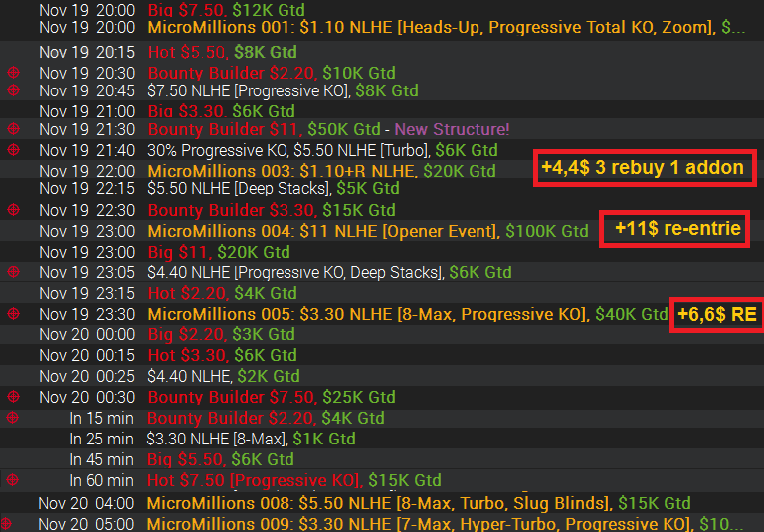The height and width of the screenshot is (532, 764).
Task: Click the target icon beside the 22:30 Bounty Builder $3.30 row
Action: point(14,210)
